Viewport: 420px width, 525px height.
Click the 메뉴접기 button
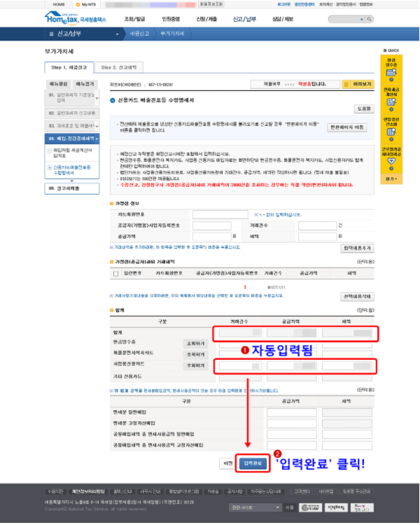85,84
